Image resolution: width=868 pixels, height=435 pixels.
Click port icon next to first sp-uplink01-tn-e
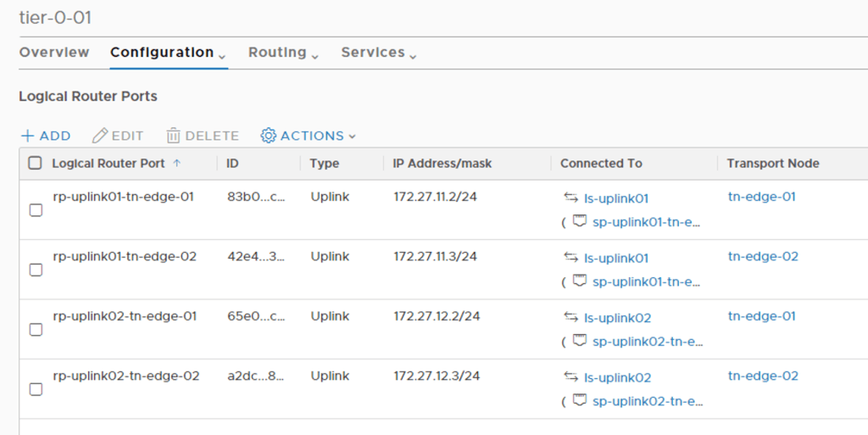click(x=580, y=221)
